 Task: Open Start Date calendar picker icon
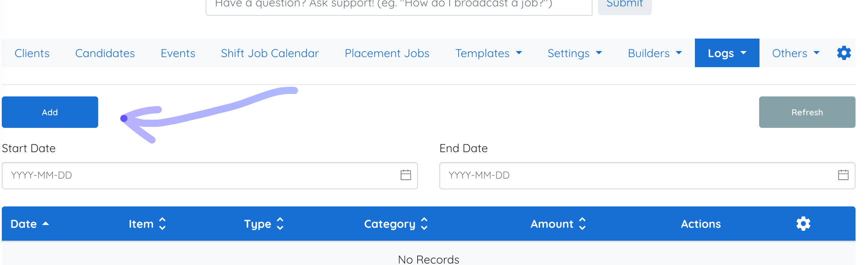[x=406, y=175]
